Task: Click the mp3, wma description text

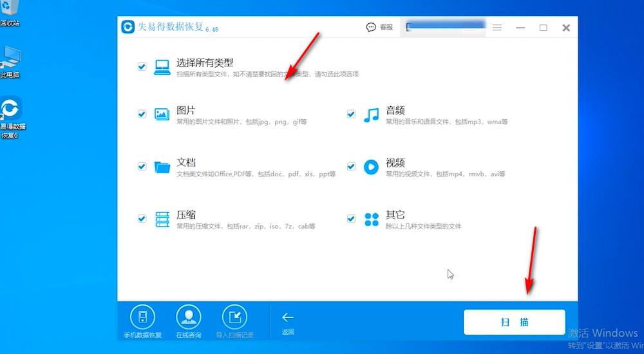Action: pos(447,122)
